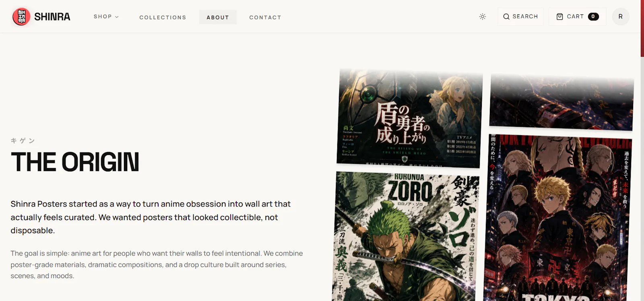Go to the Collections page
The height and width of the screenshot is (301, 644).
163,17
